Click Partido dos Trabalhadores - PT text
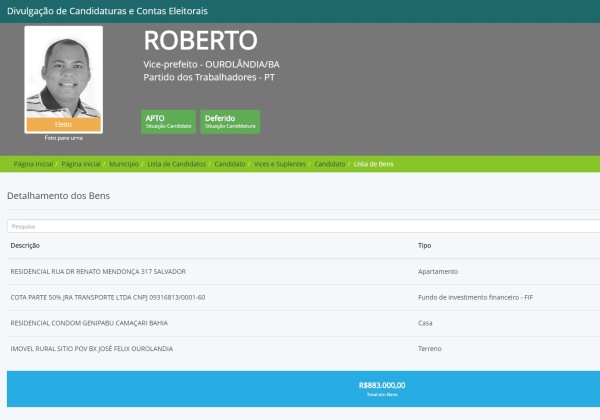 pos(209,77)
